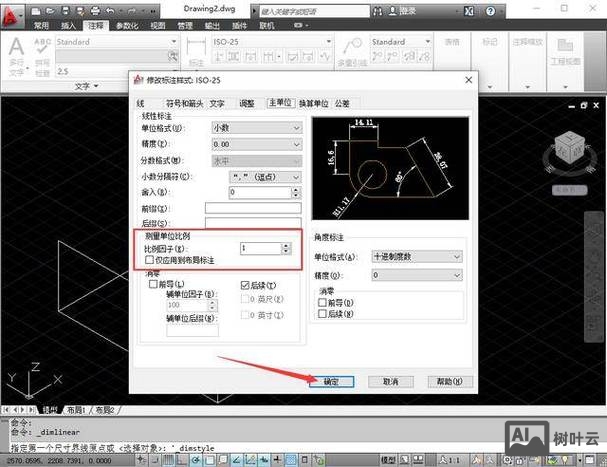Expand the linear 精度 precision dropdown
Viewport: 607px width, 467px height.
[x=255, y=144]
